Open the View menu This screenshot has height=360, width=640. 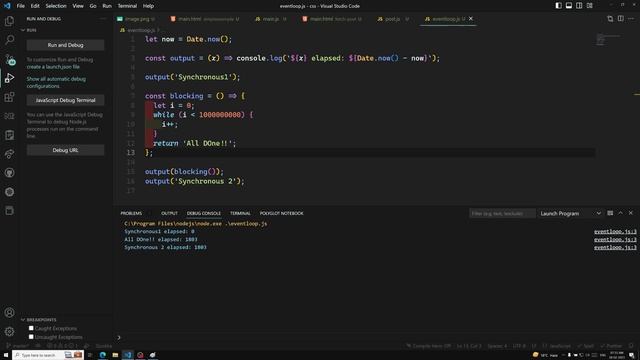coord(78,6)
